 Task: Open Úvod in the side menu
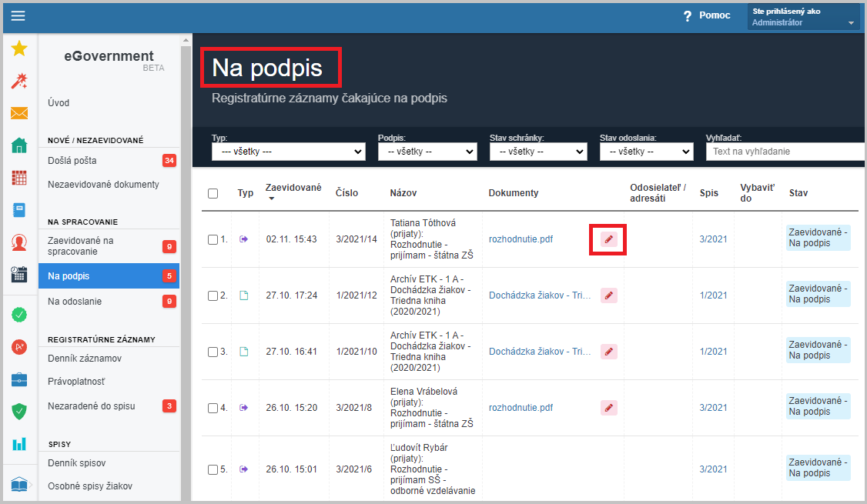pyautogui.click(x=59, y=103)
